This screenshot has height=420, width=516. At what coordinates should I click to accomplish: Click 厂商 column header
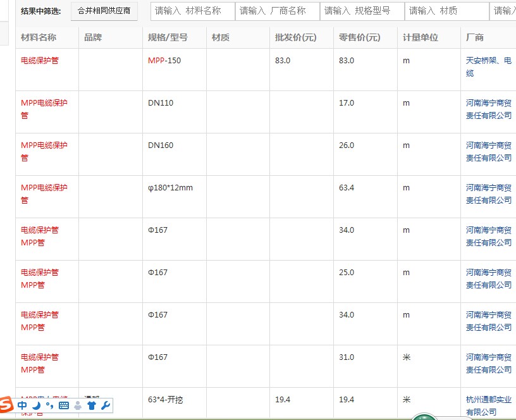click(475, 37)
